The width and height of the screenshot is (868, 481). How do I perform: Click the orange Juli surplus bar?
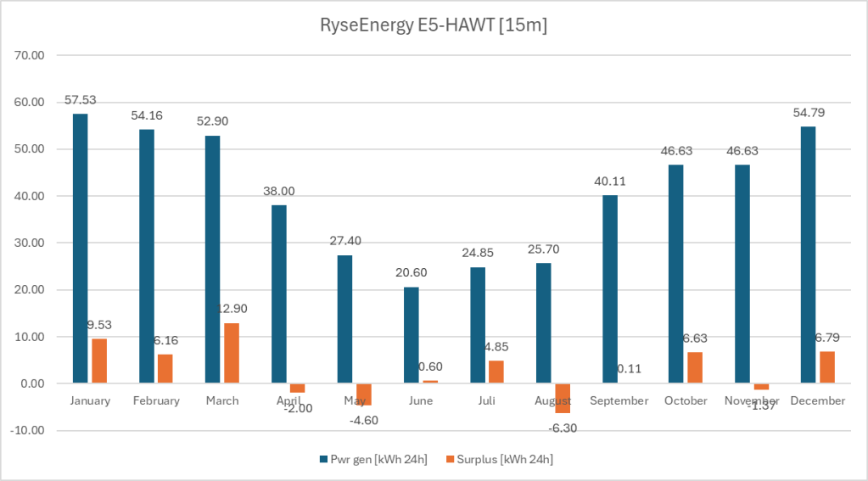496,372
